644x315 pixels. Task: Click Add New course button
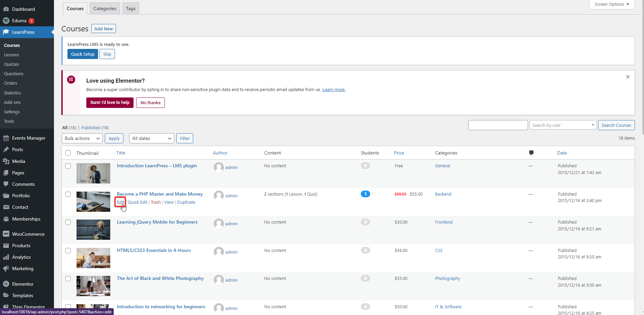click(104, 29)
